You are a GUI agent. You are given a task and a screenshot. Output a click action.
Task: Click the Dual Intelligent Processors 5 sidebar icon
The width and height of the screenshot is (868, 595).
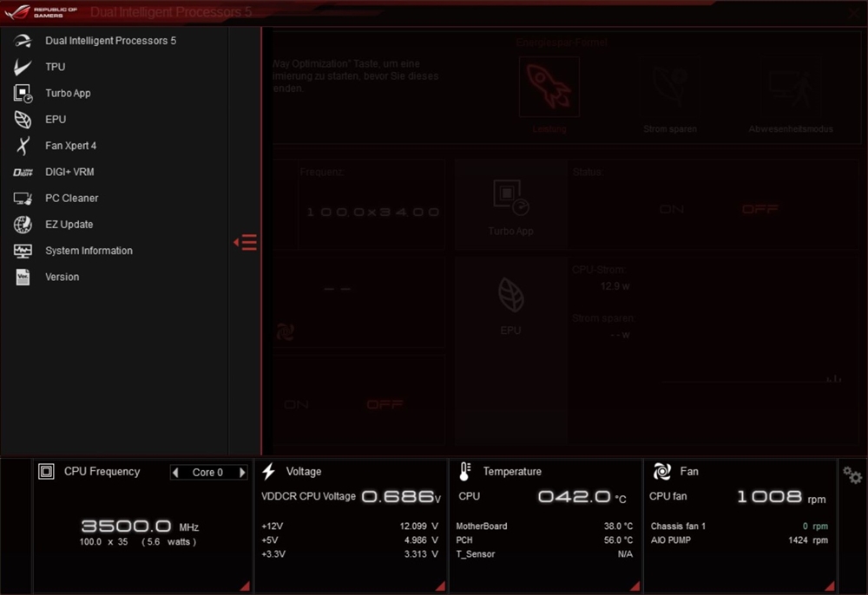(23, 41)
